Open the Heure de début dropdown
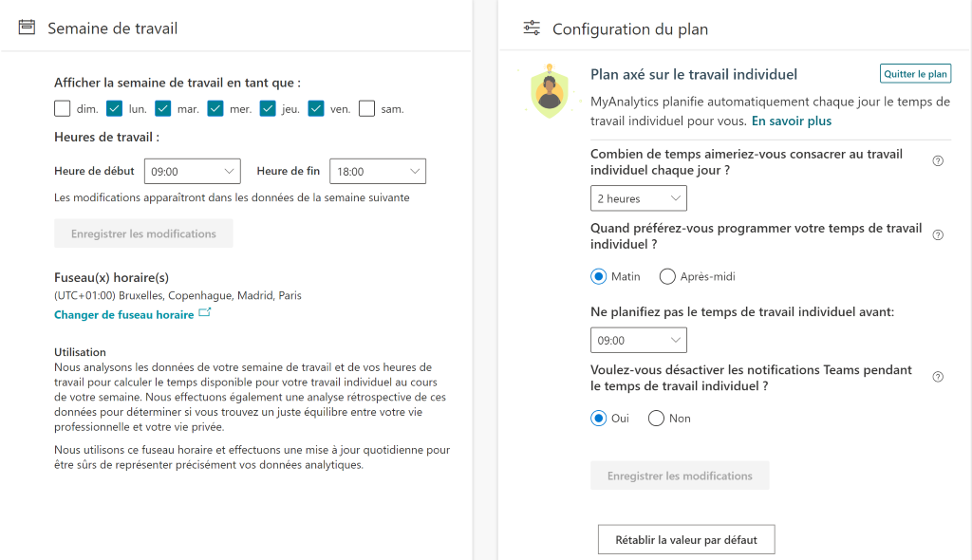Viewport: 972px width, 560px height. click(x=192, y=172)
